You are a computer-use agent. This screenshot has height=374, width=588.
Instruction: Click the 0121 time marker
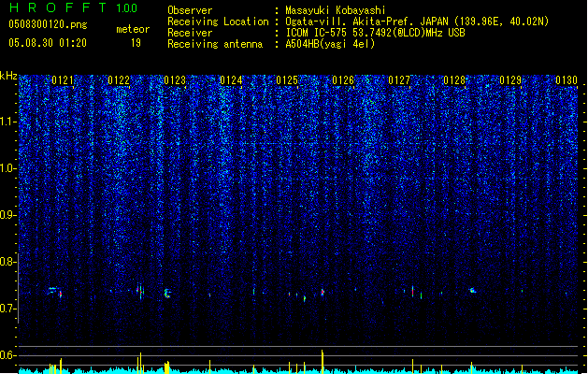pos(63,80)
